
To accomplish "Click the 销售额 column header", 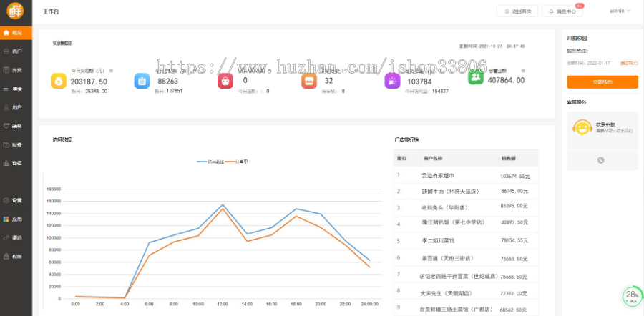I will (507, 159).
